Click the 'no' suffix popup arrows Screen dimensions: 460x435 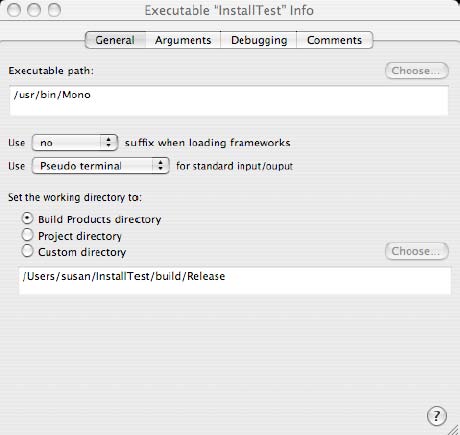click(109, 143)
